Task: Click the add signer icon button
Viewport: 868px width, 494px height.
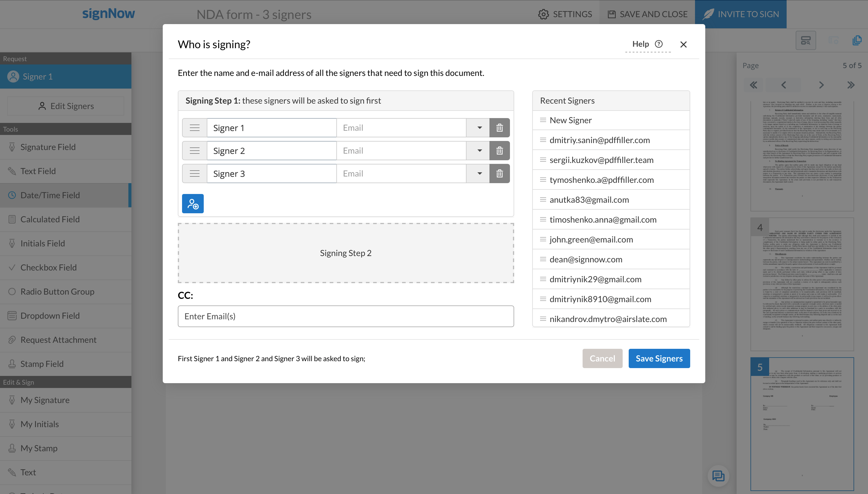Action: [x=193, y=204]
